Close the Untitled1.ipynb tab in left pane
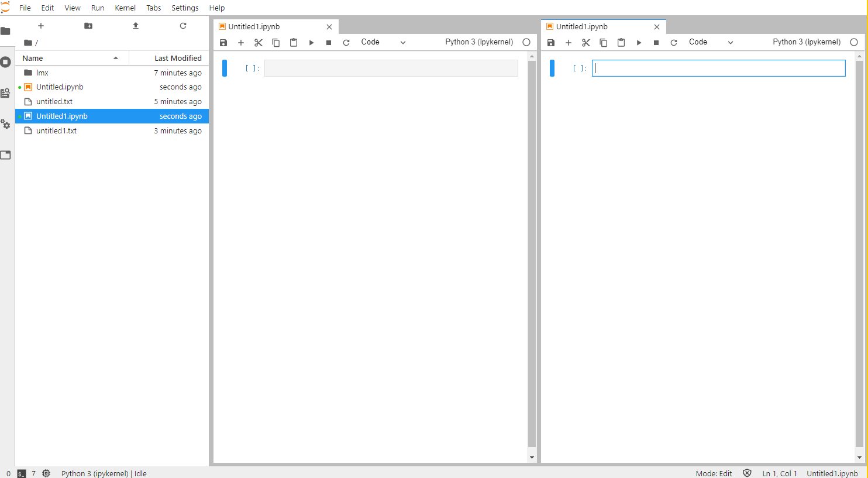The image size is (868, 478). [x=329, y=27]
